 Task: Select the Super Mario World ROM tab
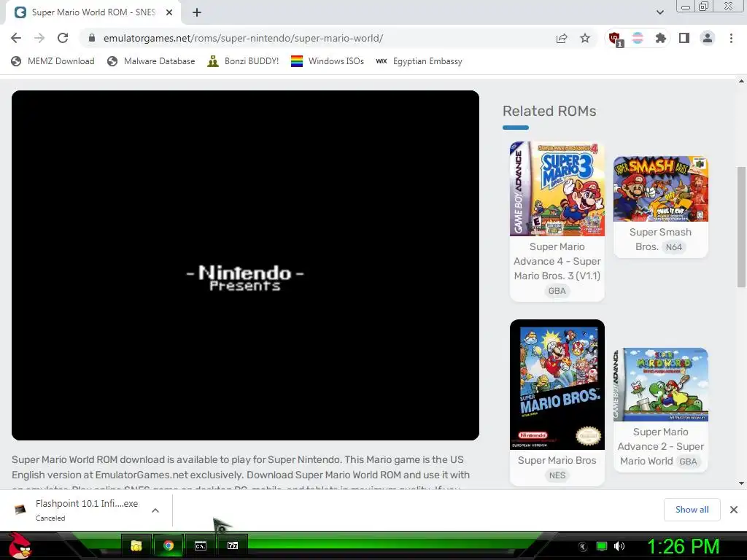[93, 12]
